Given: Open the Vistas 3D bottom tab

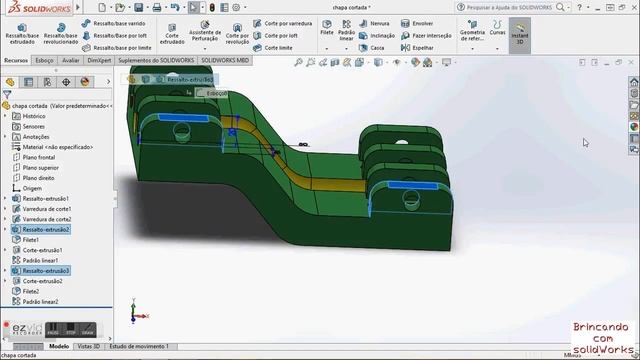Looking at the screenshot, I should [89, 347].
